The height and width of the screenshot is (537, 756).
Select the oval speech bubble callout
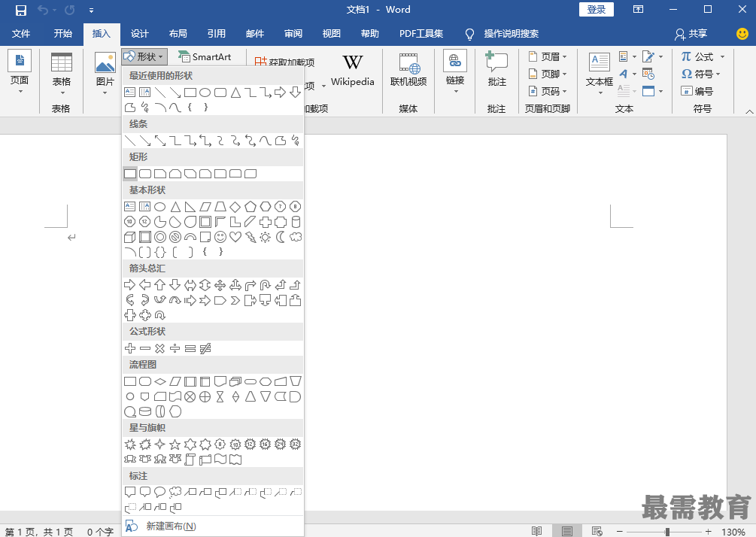point(160,492)
